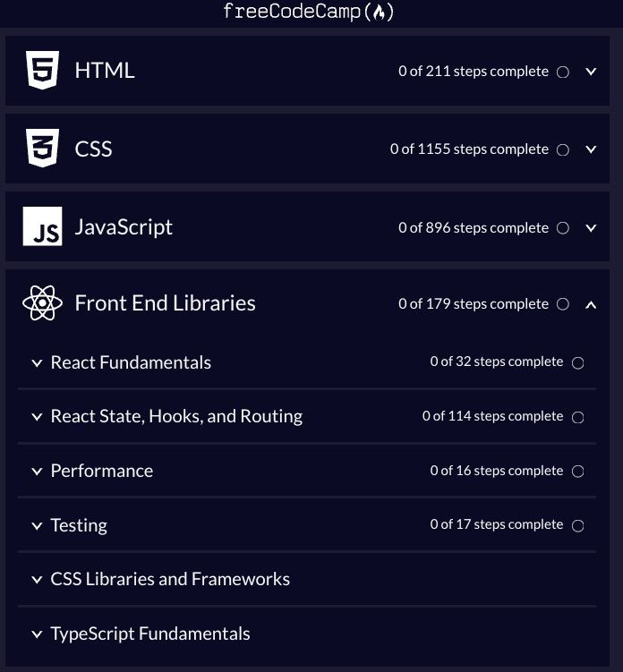Open CSS Libraries and Frameworks module
The width and height of the screenshot is (623, 672).
(x=170, y=579)
